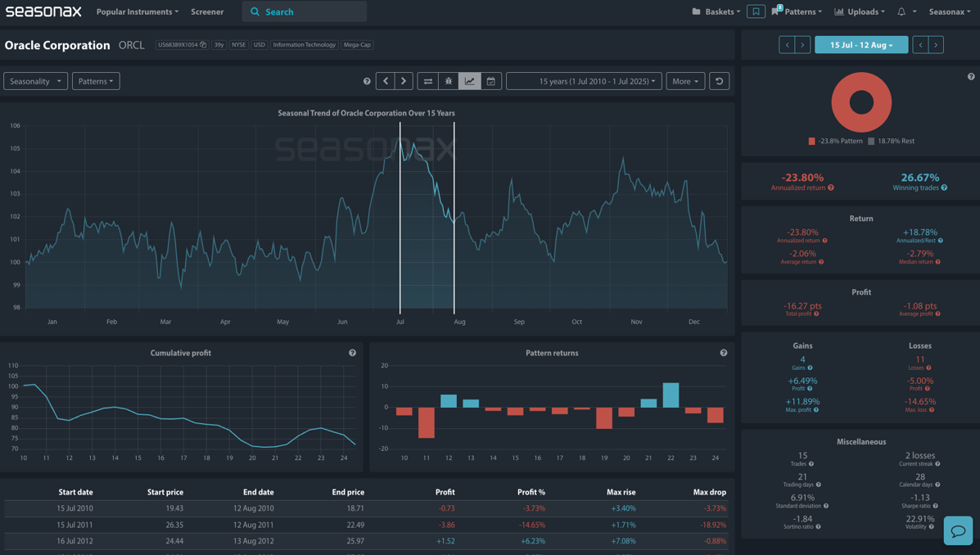Click the Information Technology sector tag
Image resolution: width=980 pixels, height=555 pixels.
305,45
